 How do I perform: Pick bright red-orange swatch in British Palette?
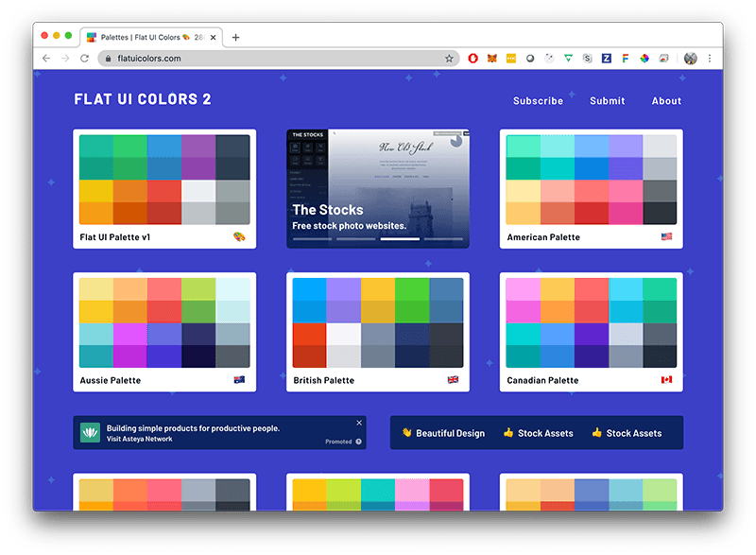tap(310, 334)
